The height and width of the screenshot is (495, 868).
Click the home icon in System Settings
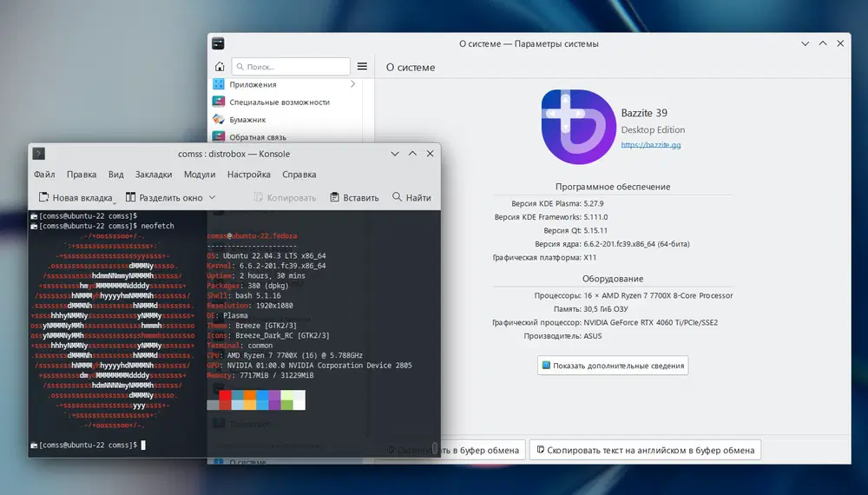[x=220, y=67]
